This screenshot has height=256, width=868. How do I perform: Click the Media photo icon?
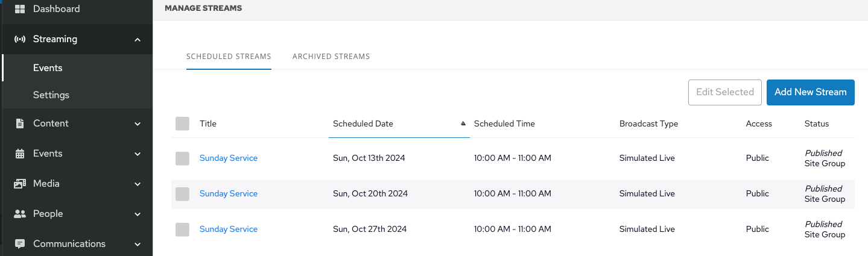pos(20,184)
